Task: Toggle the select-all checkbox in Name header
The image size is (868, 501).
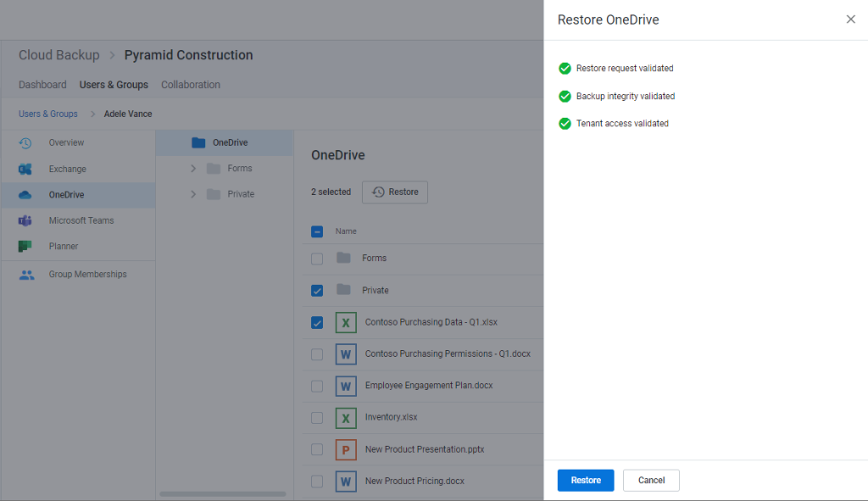Action: 317,231
